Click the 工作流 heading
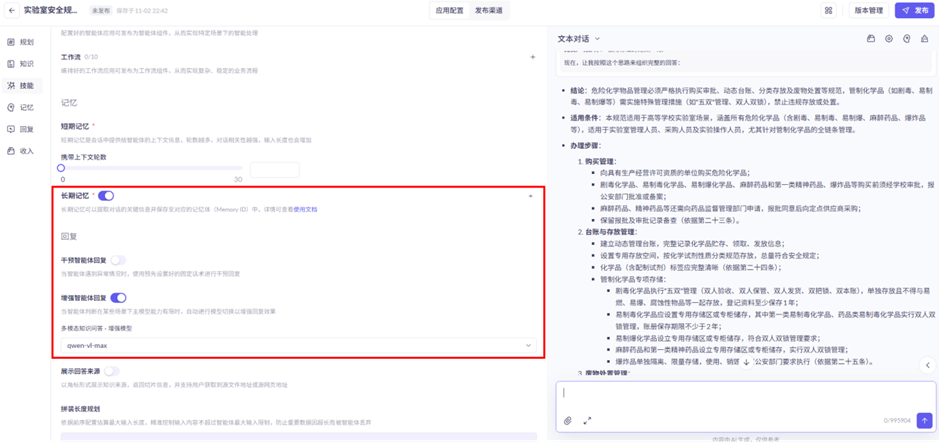This screenshot has width=939, height=442. [70, 57]
